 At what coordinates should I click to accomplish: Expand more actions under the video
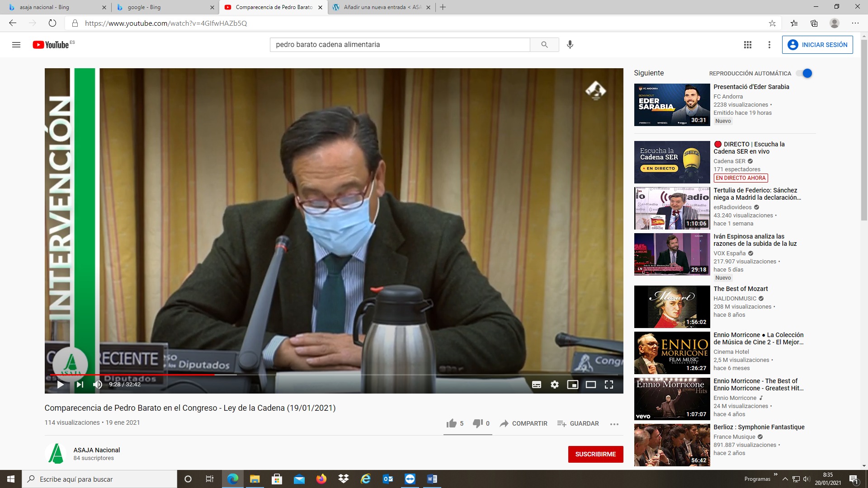(614, 424)
